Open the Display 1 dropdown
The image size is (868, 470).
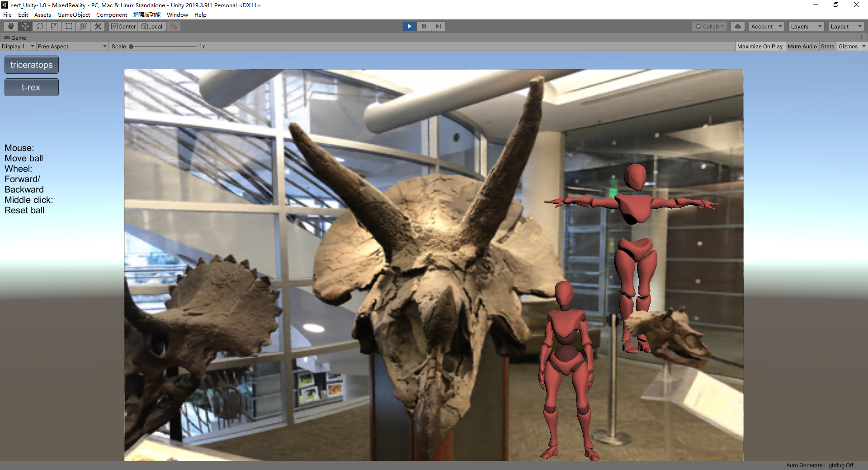[18, 46]
